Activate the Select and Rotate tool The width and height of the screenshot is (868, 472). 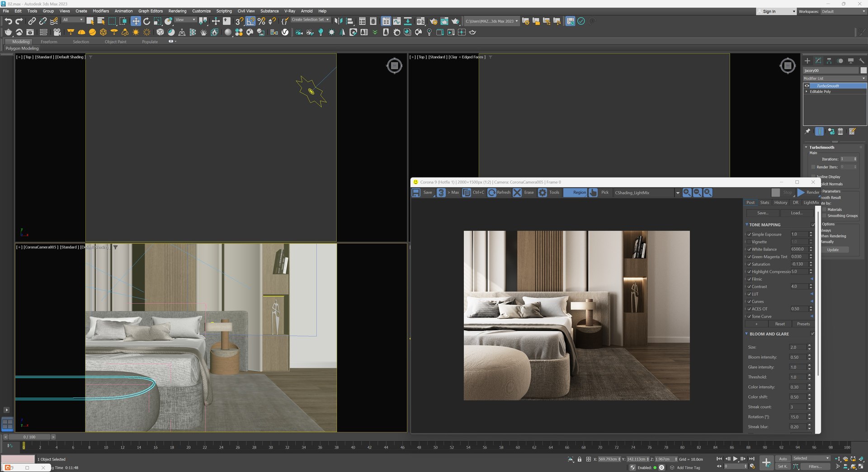click(x=146, y=21)
